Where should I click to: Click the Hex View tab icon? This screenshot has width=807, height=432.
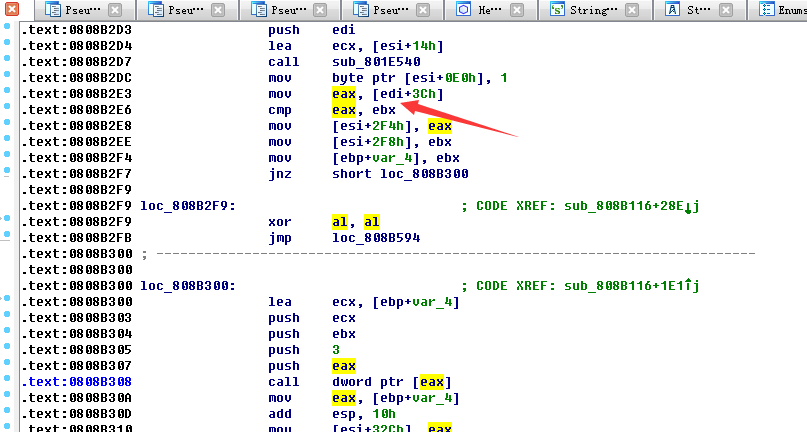[x=464, y=10]
